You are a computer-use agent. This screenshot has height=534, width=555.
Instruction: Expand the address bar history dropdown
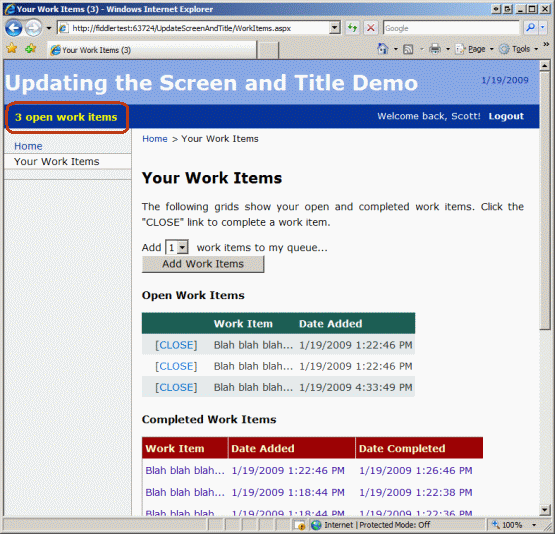click(334, 28)
